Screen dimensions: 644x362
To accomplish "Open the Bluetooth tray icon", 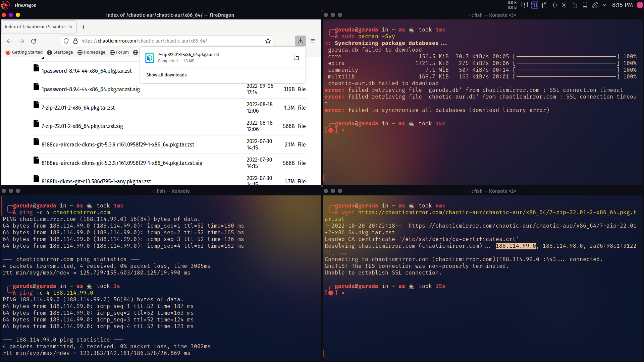I will (x=564, y=5).
